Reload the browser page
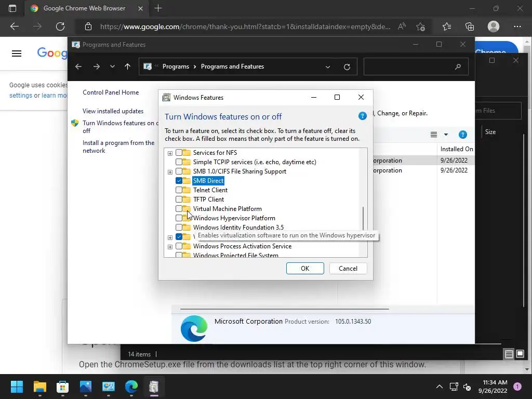Image resolution: width=532 pixels, height=399 pixels. tap(60, 26)
